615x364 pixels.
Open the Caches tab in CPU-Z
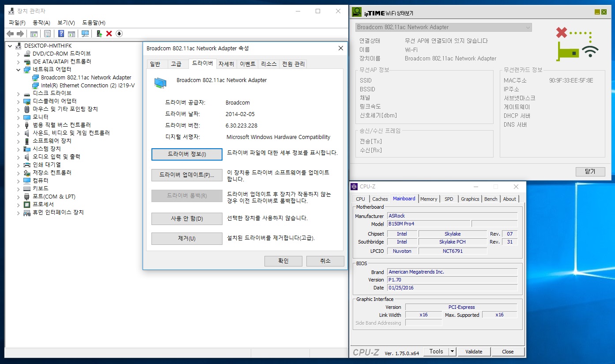tap(380, 199)
